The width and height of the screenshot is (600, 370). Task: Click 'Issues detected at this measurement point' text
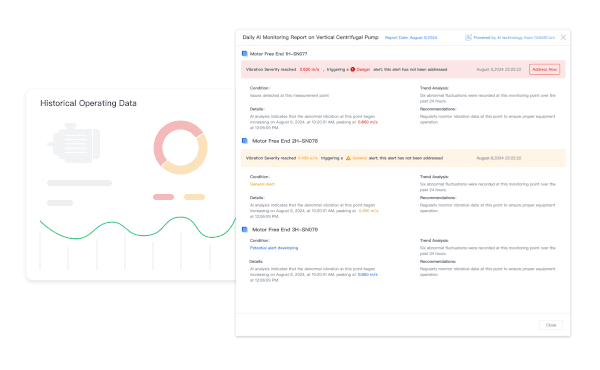289,96
